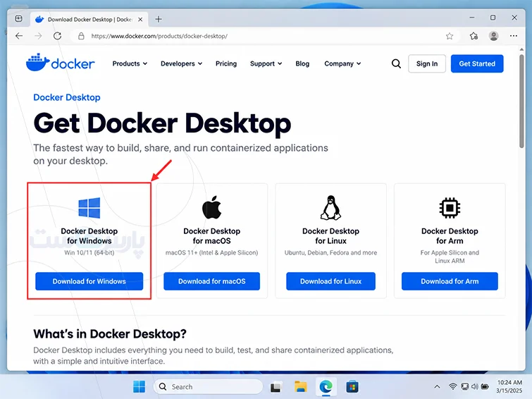
Task: Click the Sign In button
Action: tap(427, 63)
